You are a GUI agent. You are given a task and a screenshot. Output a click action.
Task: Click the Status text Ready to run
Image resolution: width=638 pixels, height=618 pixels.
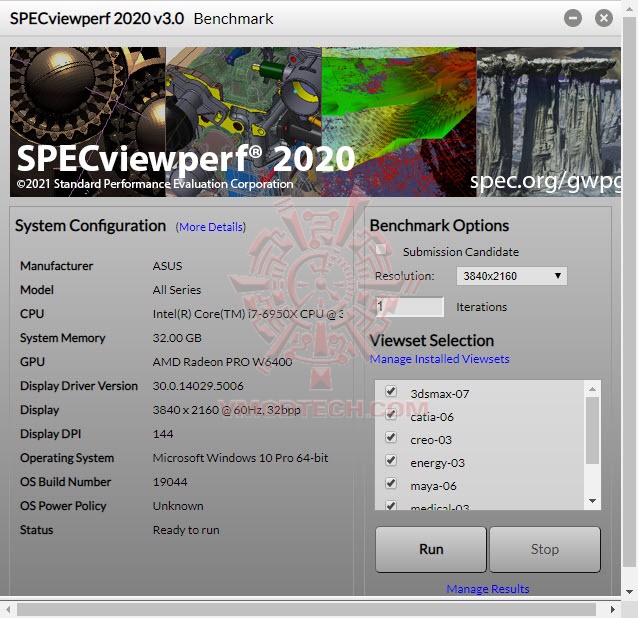pyautogui.click(x=186, y=530)
